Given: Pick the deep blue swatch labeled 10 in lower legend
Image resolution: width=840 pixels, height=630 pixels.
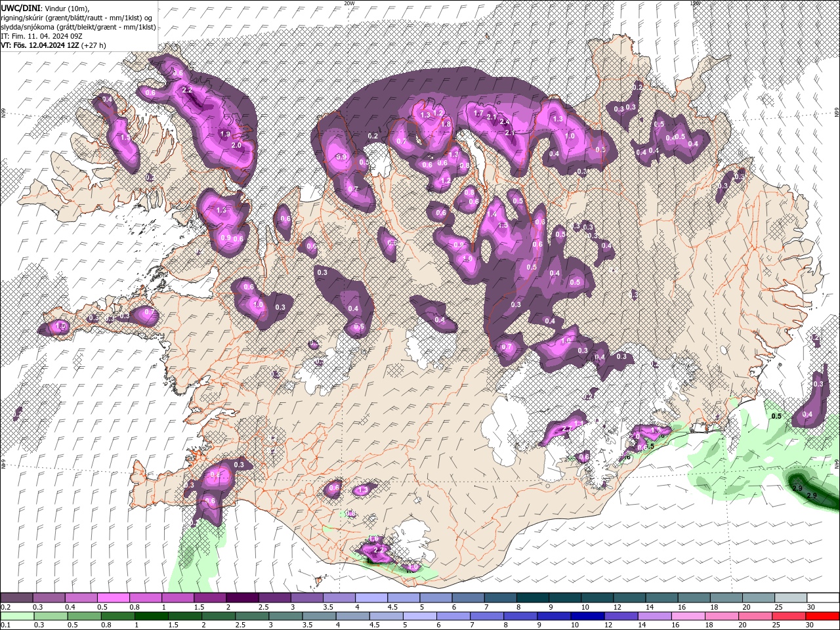Looking at the screenshot, I should click(587, 616).
